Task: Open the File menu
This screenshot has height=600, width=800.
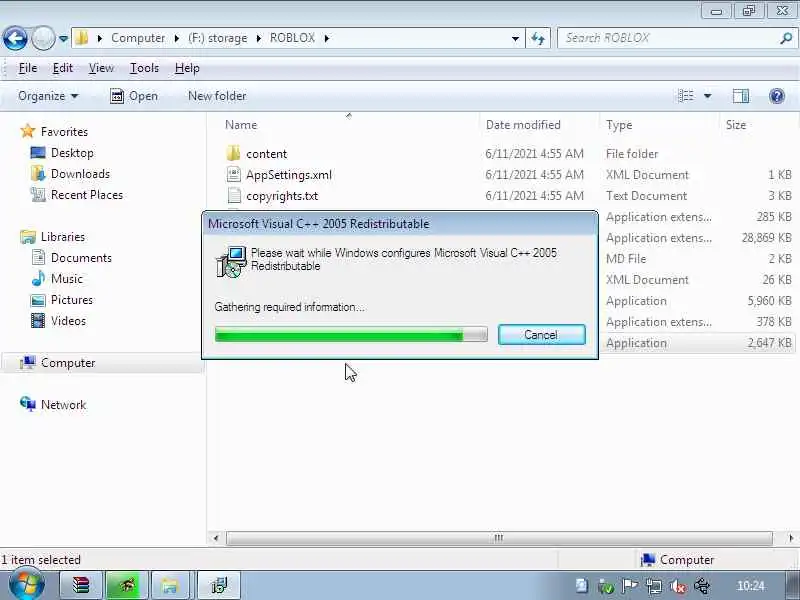Action: click(28, 68)
